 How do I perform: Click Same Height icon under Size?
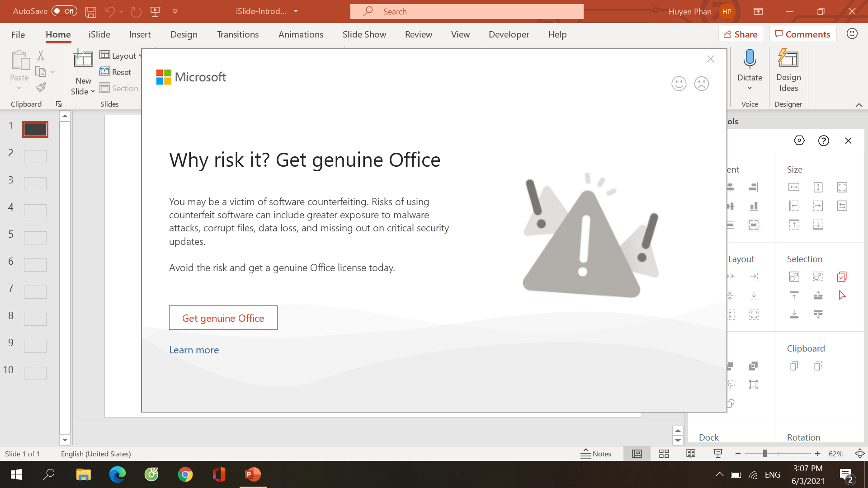(818, 187)
